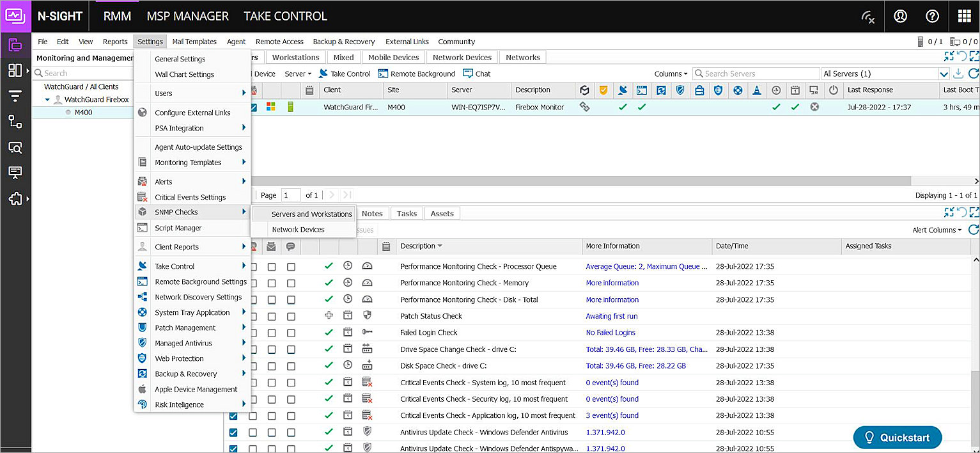Click the horizontal scrollbar under server list

point(575,181)
